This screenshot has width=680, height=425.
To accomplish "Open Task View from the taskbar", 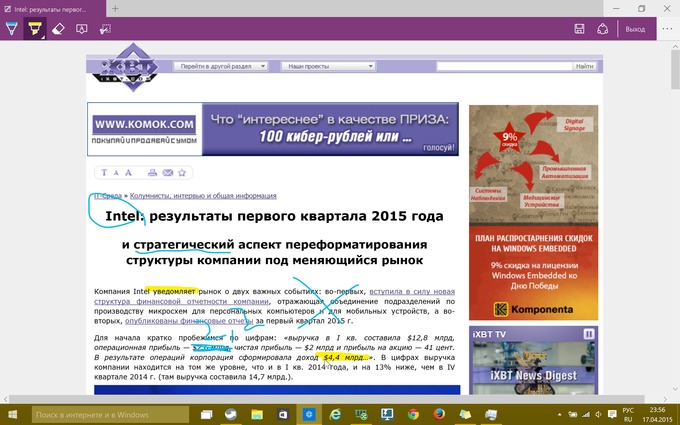I will pos(206,415).
